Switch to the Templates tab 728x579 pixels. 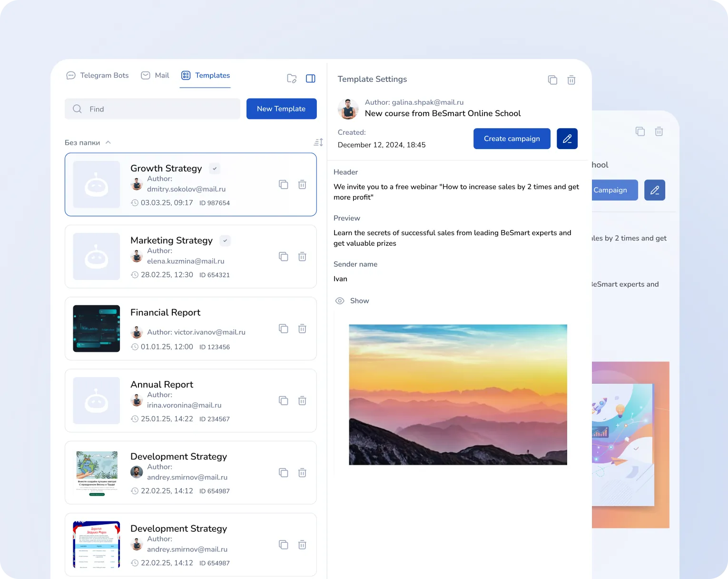click(x=205, y=75)
